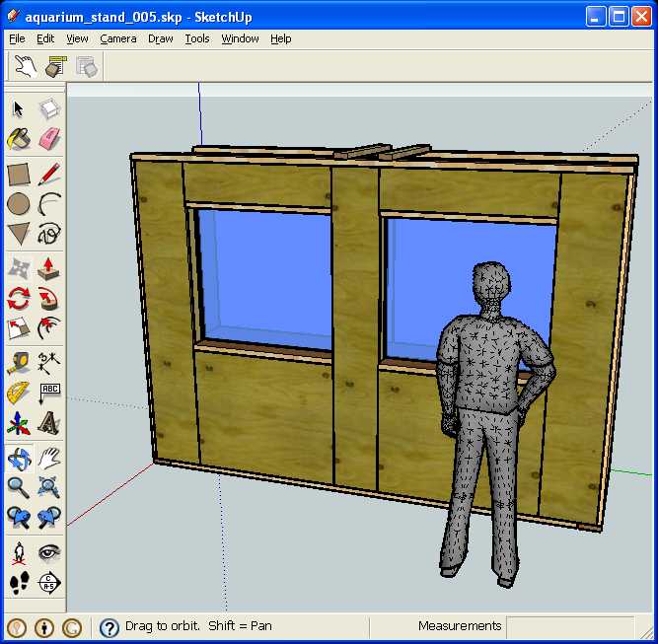Select the Scale tool
658x644 pixels.
(19, 328)
